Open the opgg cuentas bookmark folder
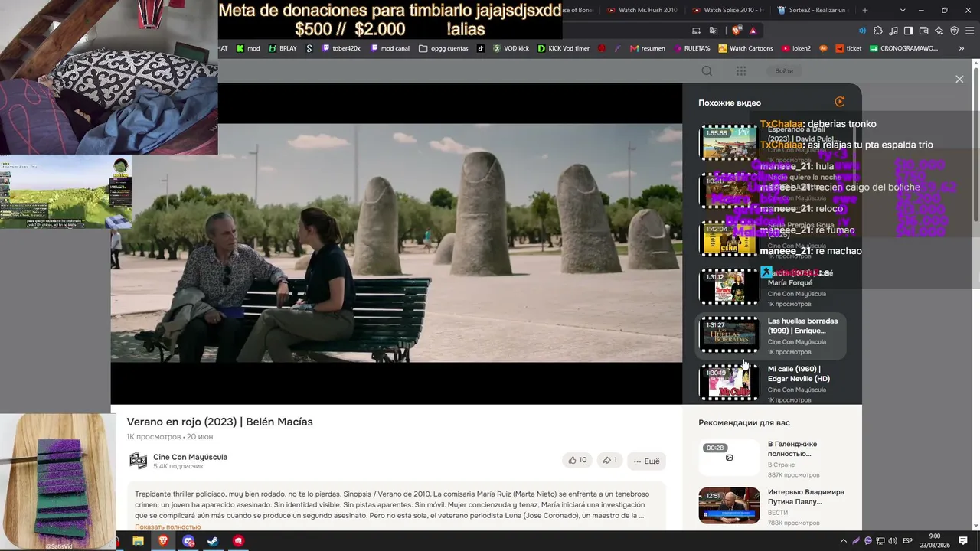Screen dimensions: 980x551 pos(443,48)
